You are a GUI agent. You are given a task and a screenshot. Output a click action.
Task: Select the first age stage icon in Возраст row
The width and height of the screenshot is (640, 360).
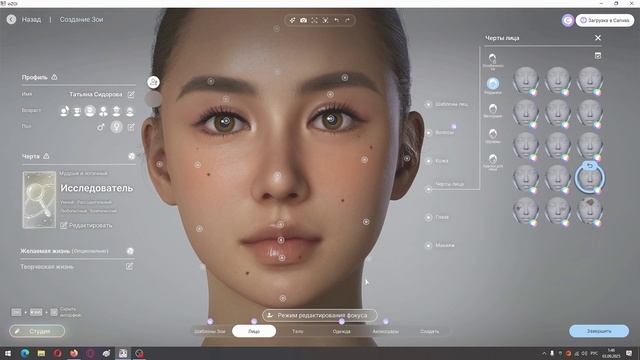pyautogui.click(x=64, y=111)
